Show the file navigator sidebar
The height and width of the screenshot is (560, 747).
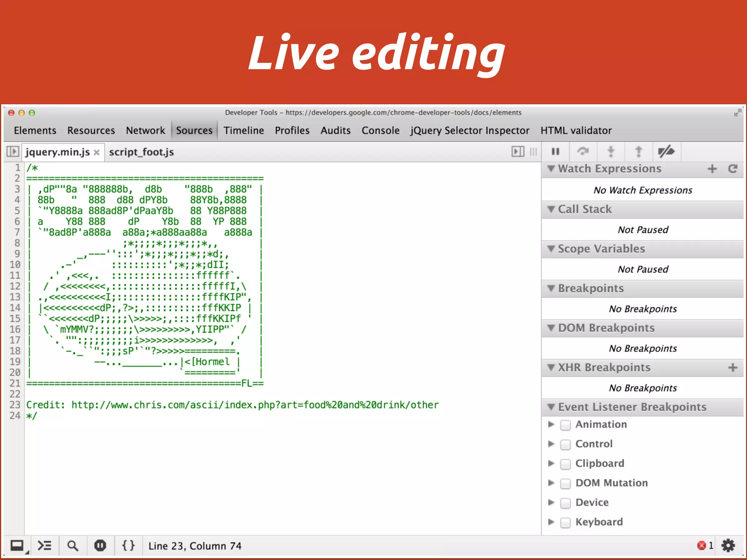[12, 151]
